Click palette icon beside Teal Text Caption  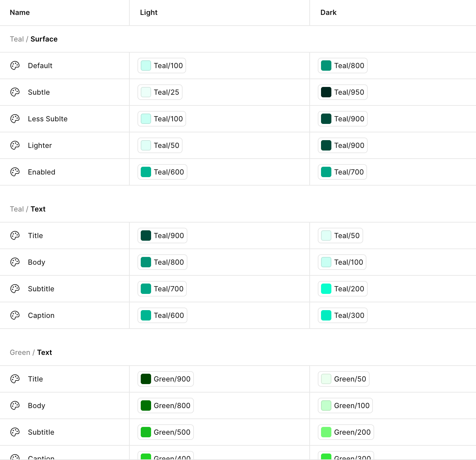coord(15,315)
